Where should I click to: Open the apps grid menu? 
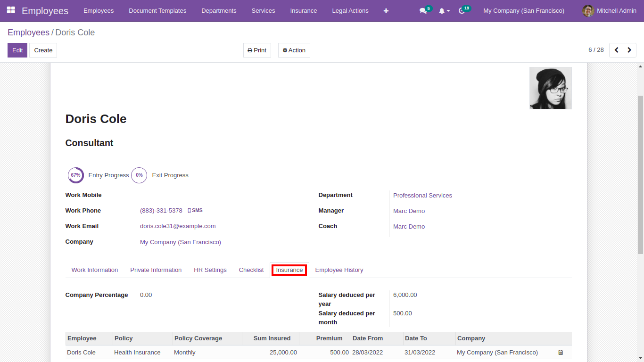point(10,10)
